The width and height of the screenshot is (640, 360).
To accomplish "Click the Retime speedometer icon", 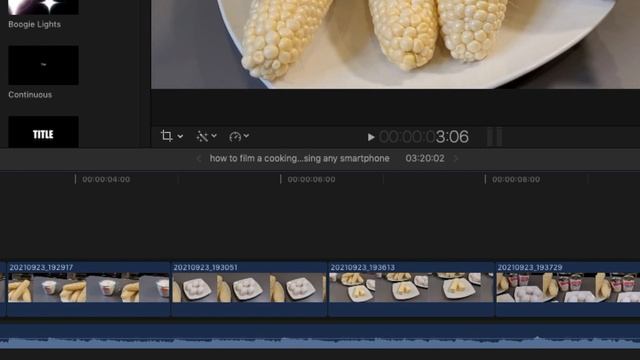I will (235, 136).
